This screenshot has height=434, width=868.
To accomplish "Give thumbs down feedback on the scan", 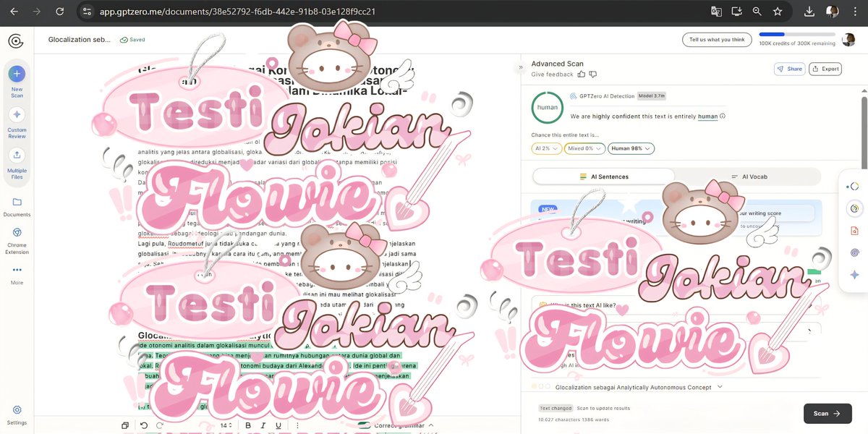I will (593, 74).
